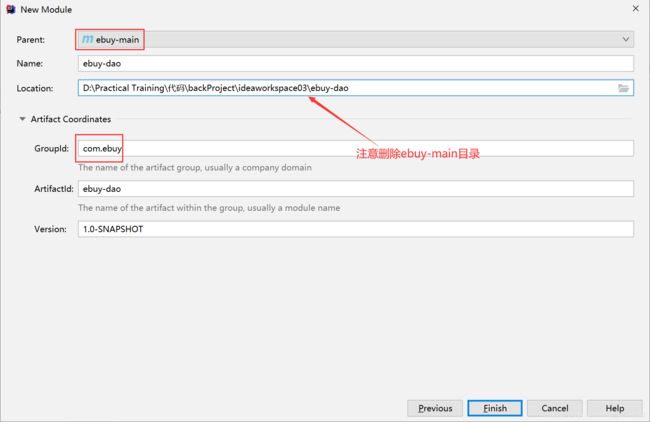Click the ArtifactId input field
The width and height of the screenshot is (650, 422).
coord(356,189)
